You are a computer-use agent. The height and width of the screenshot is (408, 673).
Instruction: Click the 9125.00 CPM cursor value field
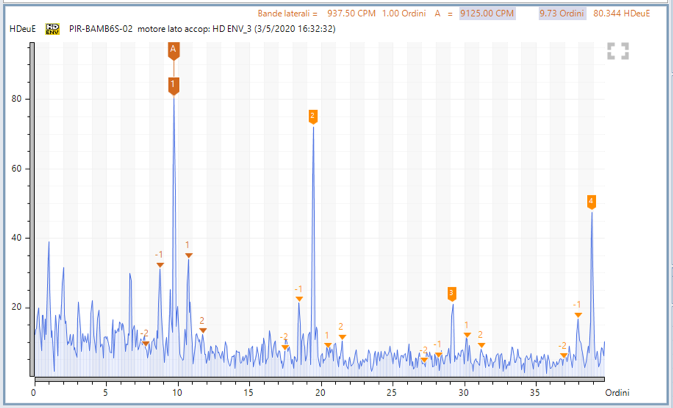487,14
